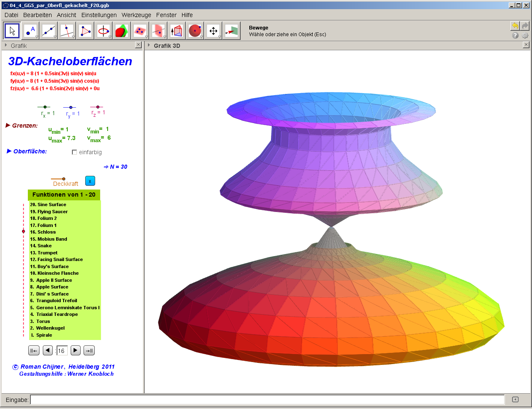Viewport: 532px width, 409px height.
Task: Select the Polygon tool
Action: coord(85,31)
